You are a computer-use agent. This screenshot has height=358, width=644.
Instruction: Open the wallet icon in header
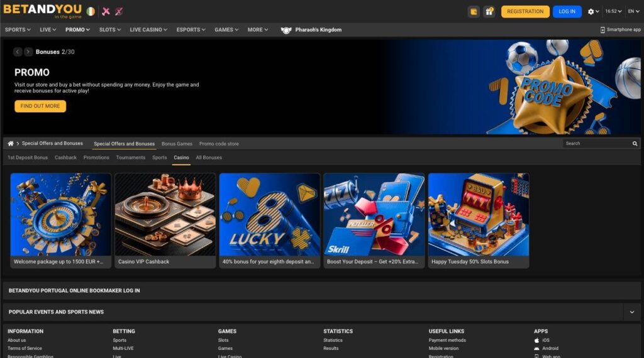pos(474,11)
